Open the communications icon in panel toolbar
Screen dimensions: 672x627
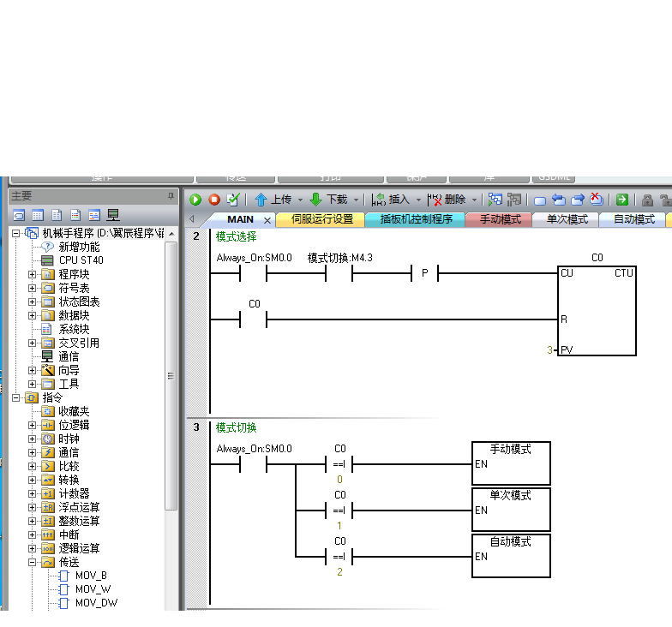[x=113, y=215]
